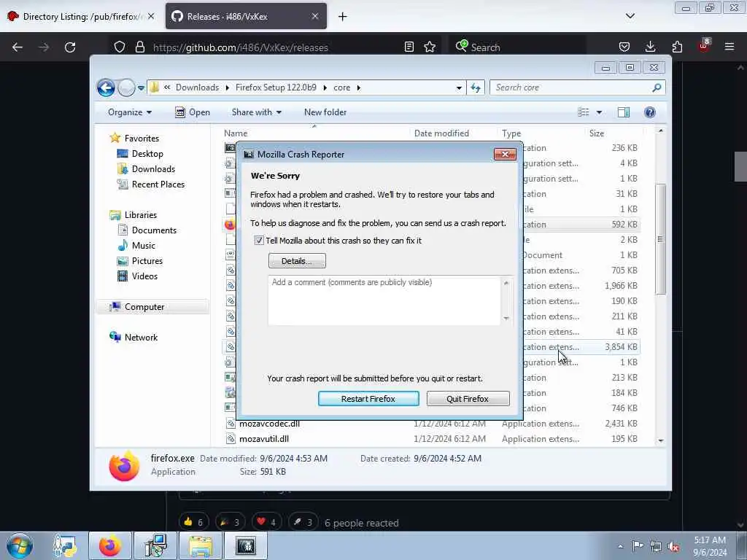Open the Firefox downloads panel icon

click(x=650, y=47)
